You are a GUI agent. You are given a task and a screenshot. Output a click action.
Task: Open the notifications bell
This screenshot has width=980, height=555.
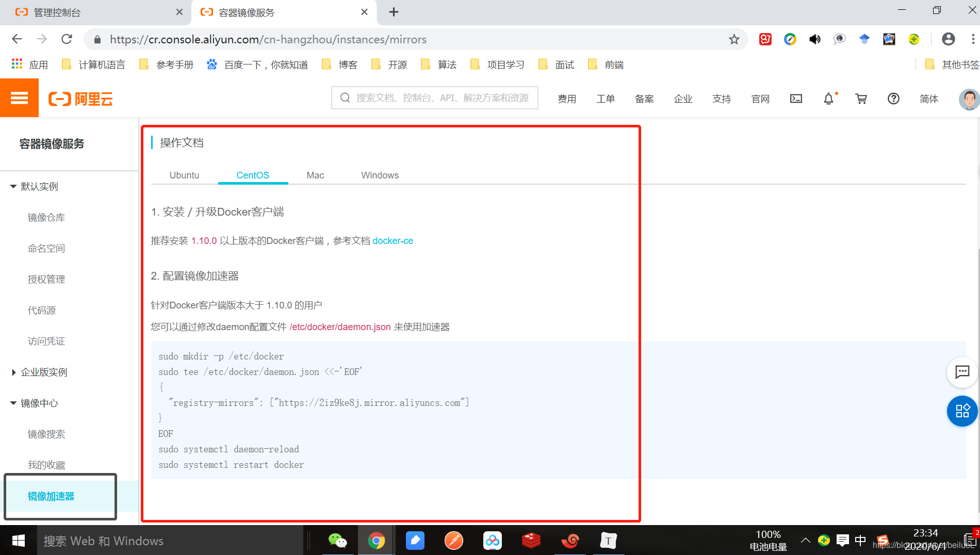(x=828, y=99)
